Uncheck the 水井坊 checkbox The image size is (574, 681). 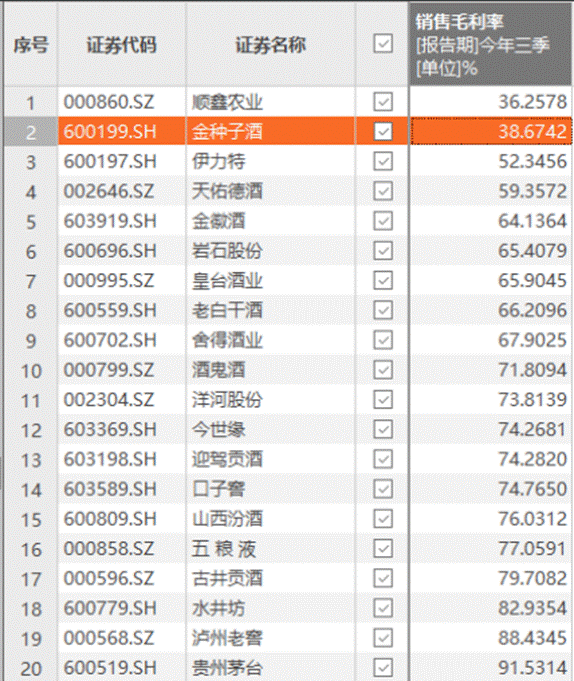click(383, 608)
